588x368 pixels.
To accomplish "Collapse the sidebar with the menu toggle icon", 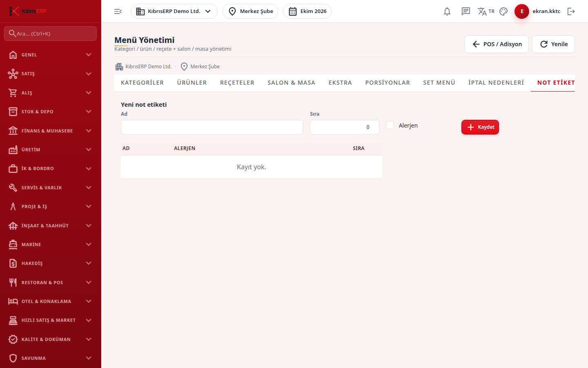I will [118, 11].
